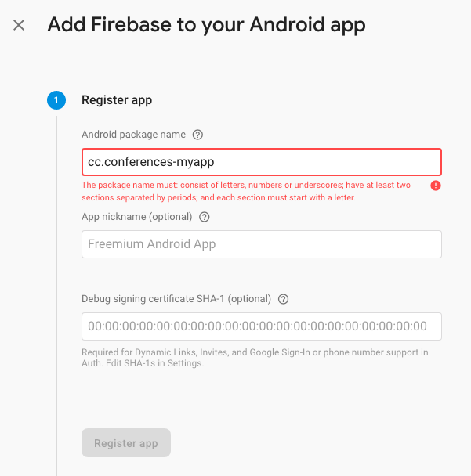Click the blue step 1 circle
Screen dimensions: 471x476
(x=56, y=100)
